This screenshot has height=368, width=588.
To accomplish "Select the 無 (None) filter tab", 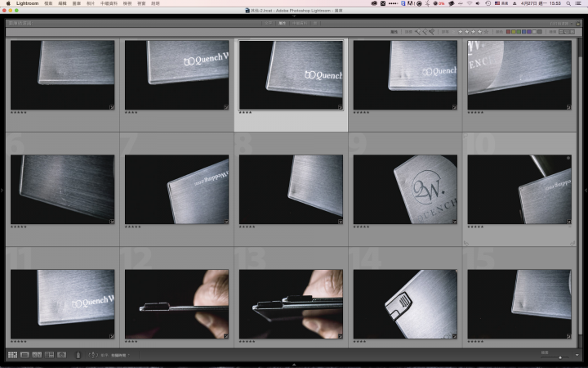I will coord(315,23).
